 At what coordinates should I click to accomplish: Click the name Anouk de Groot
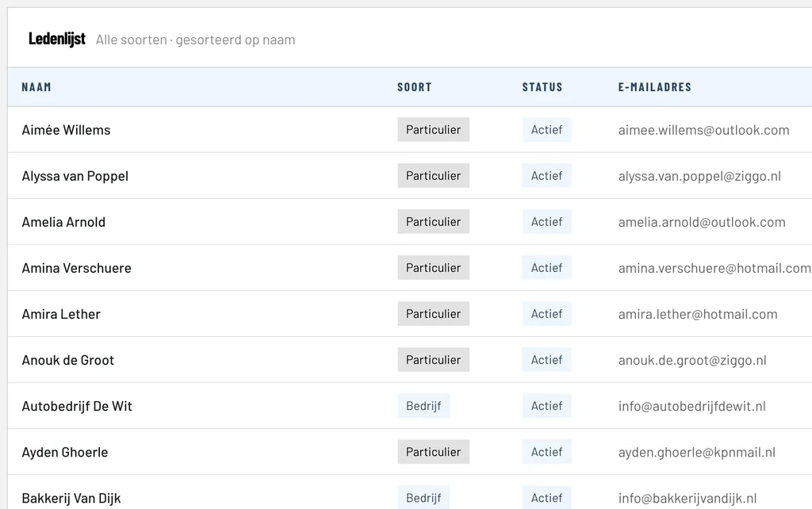(x=68, y=361)
